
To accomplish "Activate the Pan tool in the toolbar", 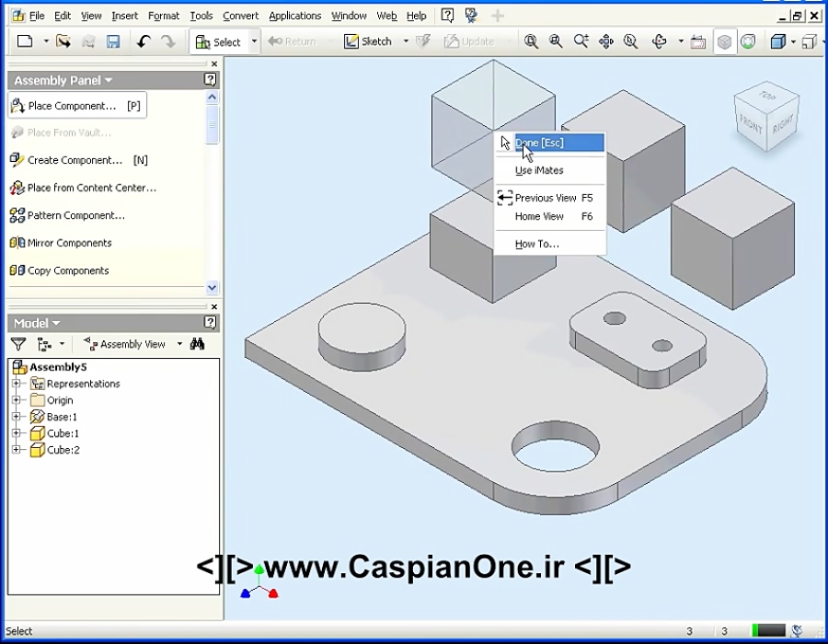I will tap(605, 41).
